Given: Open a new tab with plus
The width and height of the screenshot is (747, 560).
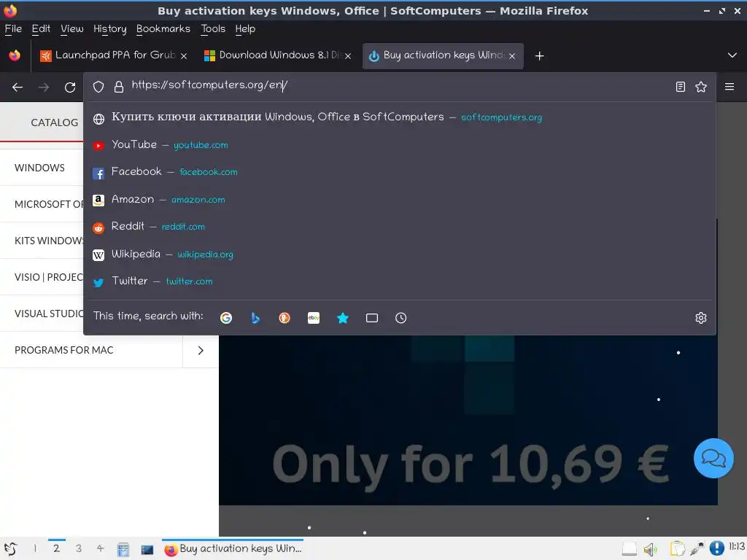Looking at the screenshot, I should [x=539, y=55].
